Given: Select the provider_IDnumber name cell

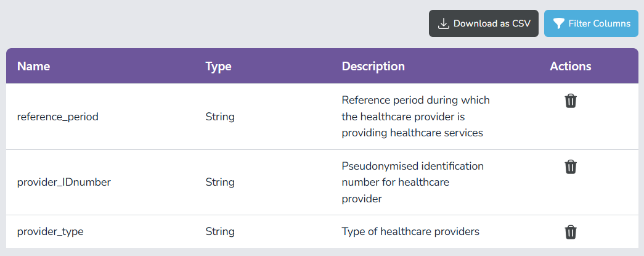Looking at the screenshot, I should [63, 182].
